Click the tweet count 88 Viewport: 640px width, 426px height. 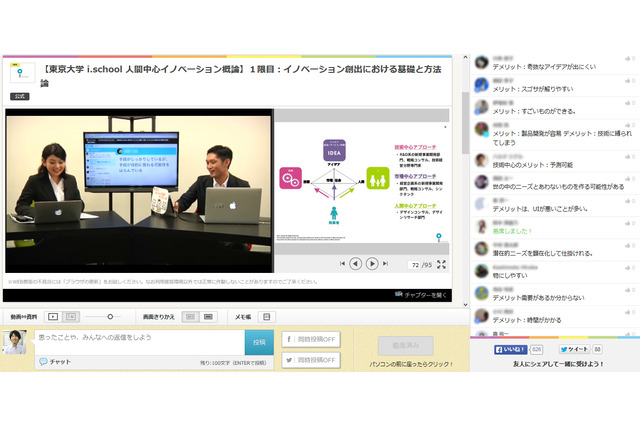click(597, 349)
